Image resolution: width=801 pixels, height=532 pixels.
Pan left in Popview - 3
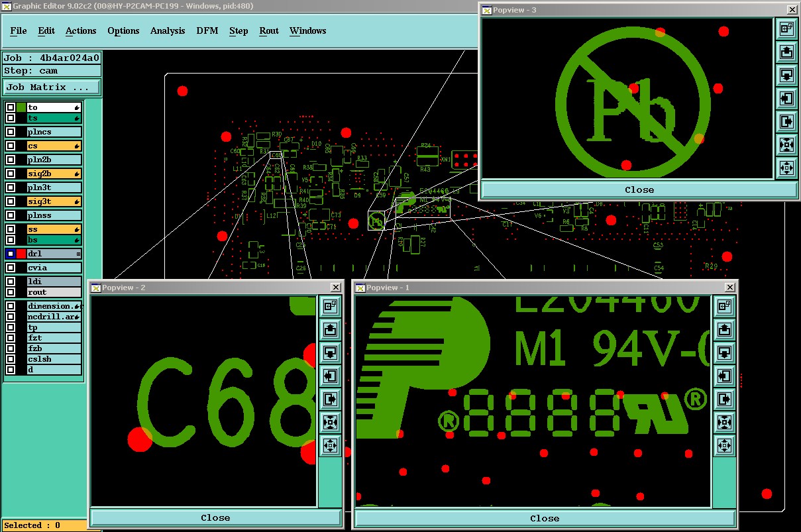[x=786, y=99]
